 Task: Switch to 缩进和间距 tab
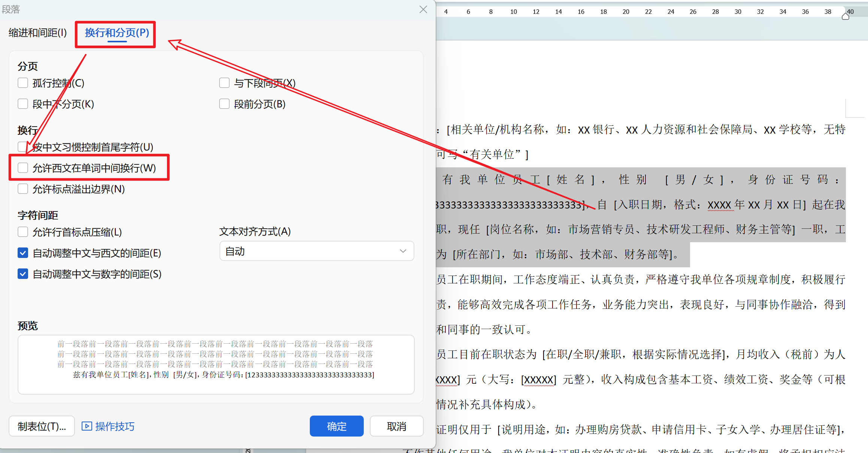pyautogui.click(x=37, y=33)
